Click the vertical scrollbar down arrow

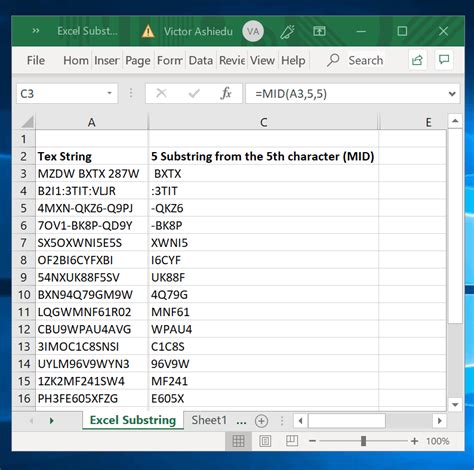pyautogui.click(x=455, y=405)
